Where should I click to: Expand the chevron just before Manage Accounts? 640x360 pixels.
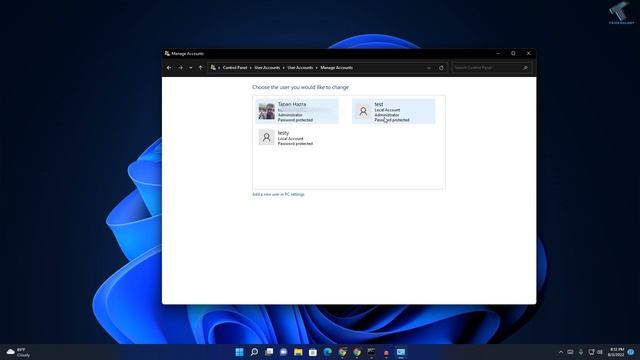point(316,68)
